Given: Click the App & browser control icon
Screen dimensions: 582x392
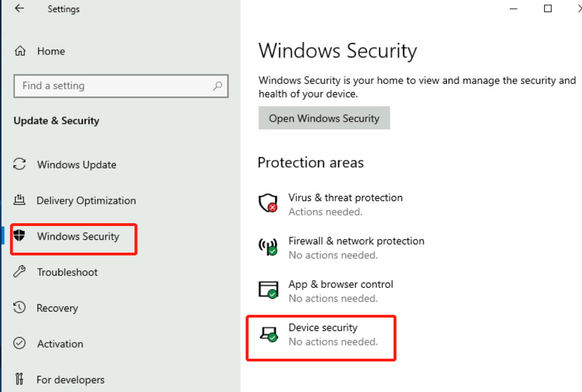Looking at the screenshot, I should click(x=268, y=290).
